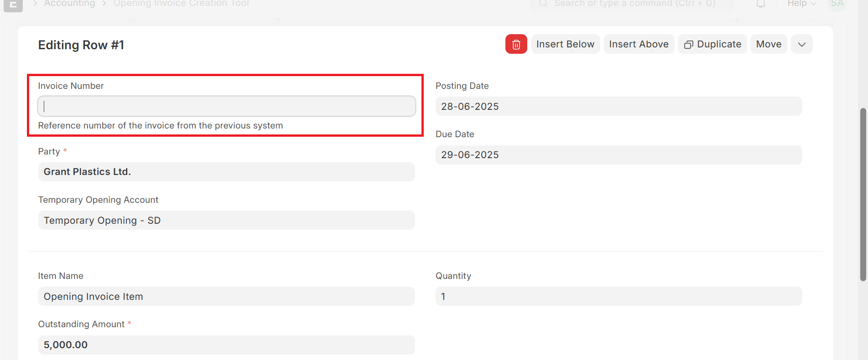Duplicate the current row
The height and width of the screenshot is (360, 868).
click(x=712, y=44)
